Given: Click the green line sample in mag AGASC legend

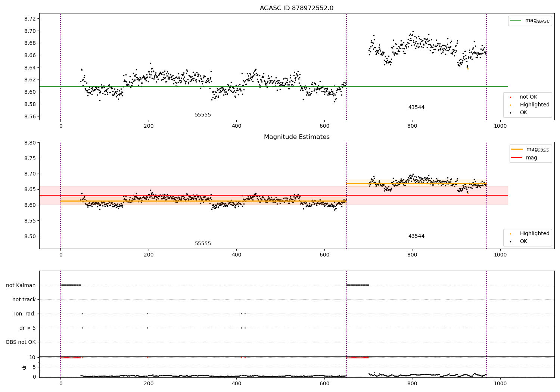Looking at the screenshot, I should pyautogui.click(x=516, y=21).
